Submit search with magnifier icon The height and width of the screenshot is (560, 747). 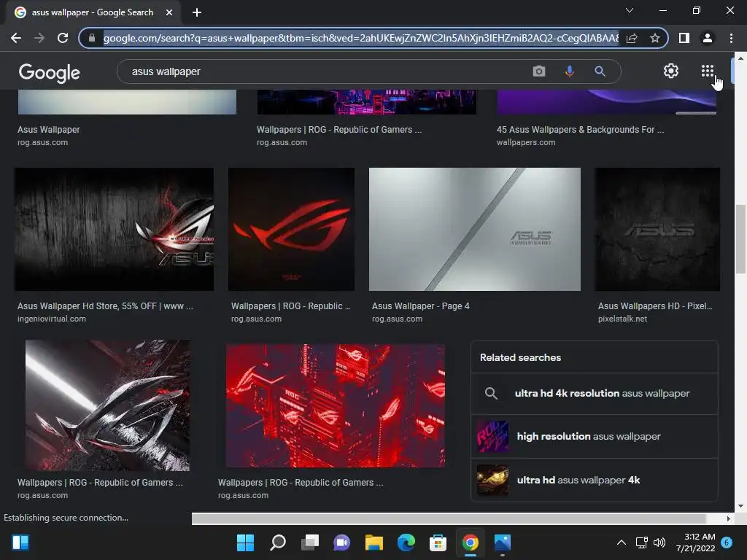coord(600,71)
